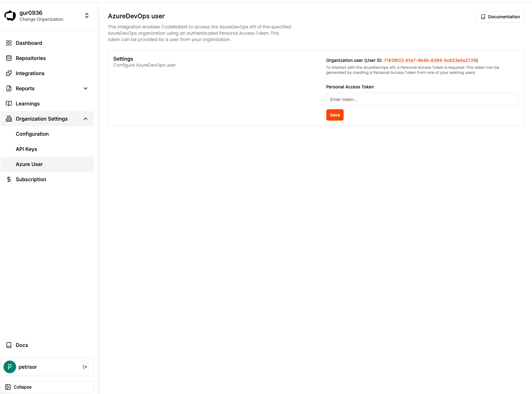Viewport: 532px width, 394px height.
Task: Select the Learnings open-book icon
Action: coord(9,104)
